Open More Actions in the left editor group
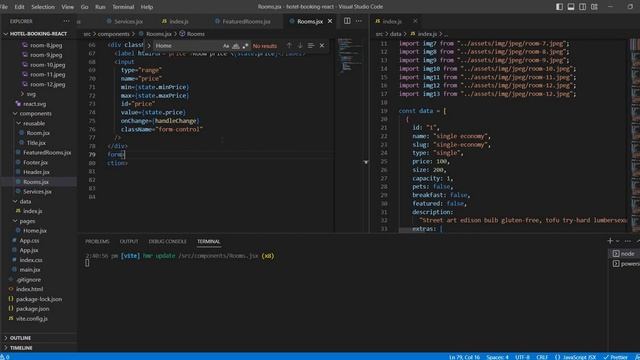The width and height of the screenshot is (640, 360). [x=359, y=21]
